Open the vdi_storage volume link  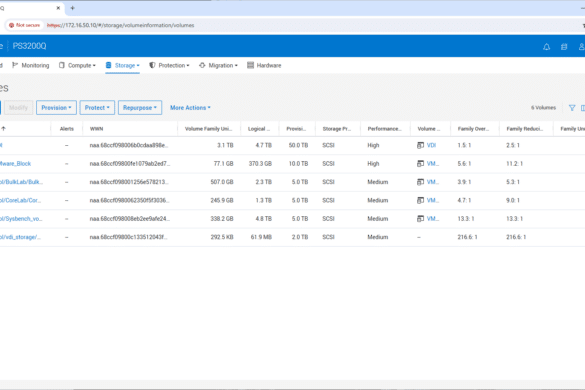pyautogui.click(x=20, y=237)
